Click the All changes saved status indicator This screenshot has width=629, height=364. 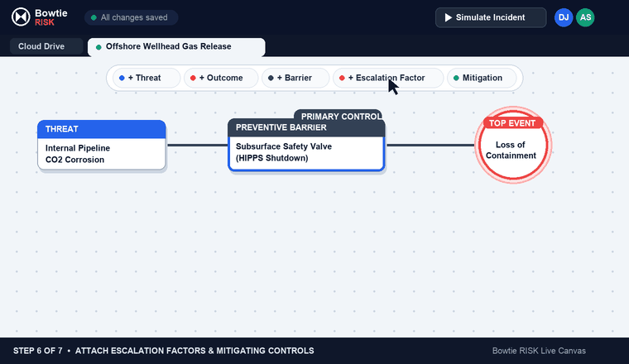coord(131,17)
